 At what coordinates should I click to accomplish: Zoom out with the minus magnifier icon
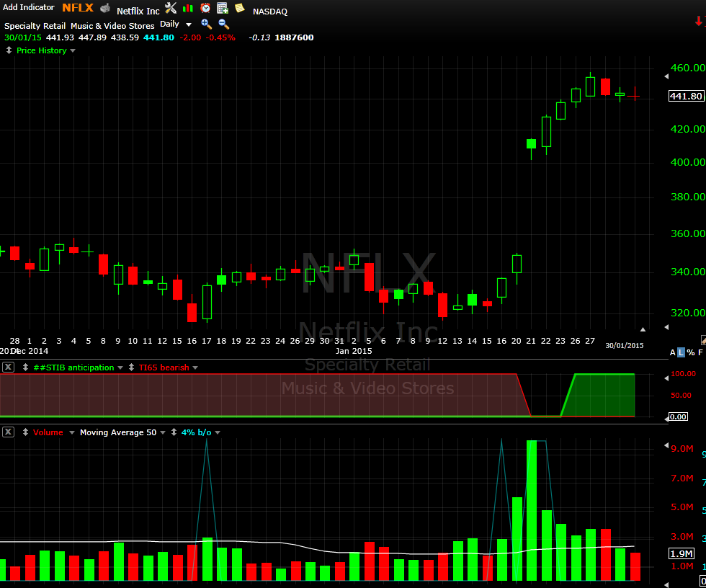(223, 24)
